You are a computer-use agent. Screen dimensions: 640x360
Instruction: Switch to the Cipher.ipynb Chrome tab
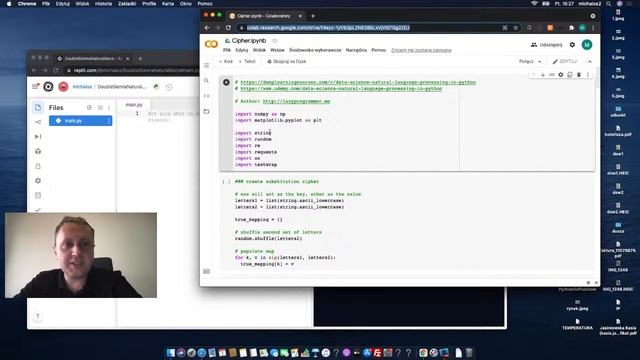tap(264, 16)
